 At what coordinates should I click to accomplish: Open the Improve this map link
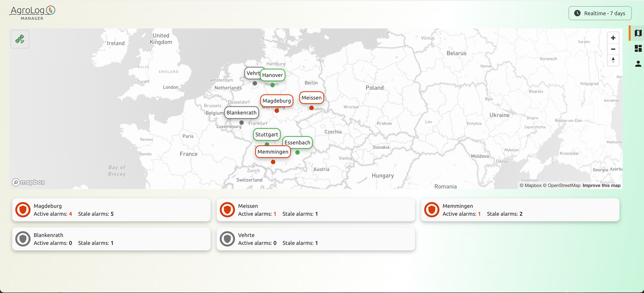[x=601, y=185]
